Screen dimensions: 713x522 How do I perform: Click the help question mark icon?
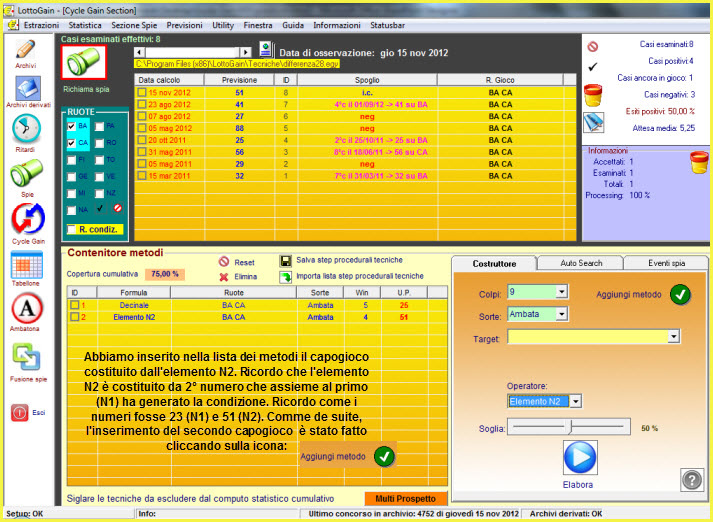tap(691, 479)
